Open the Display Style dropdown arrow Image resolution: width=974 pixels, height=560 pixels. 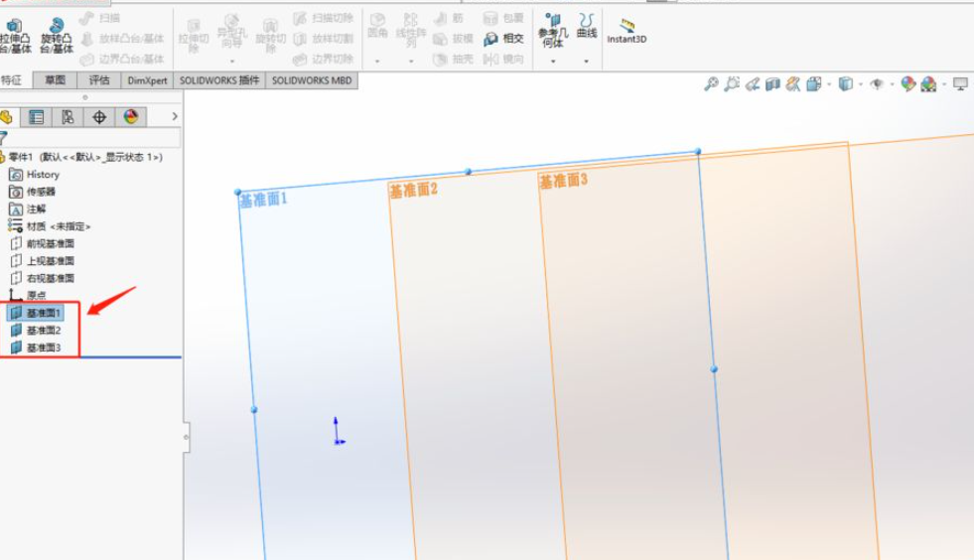(x=861, y=84)
